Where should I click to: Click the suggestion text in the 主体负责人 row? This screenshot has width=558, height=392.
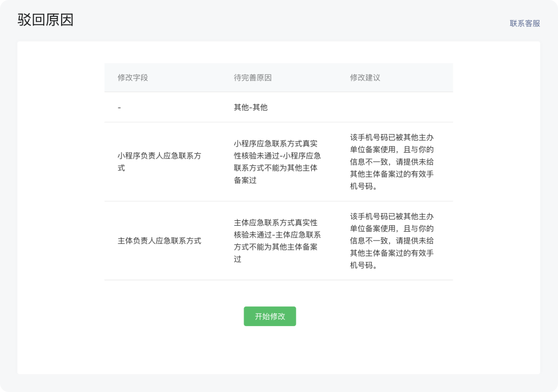click(x=392, y=241)
